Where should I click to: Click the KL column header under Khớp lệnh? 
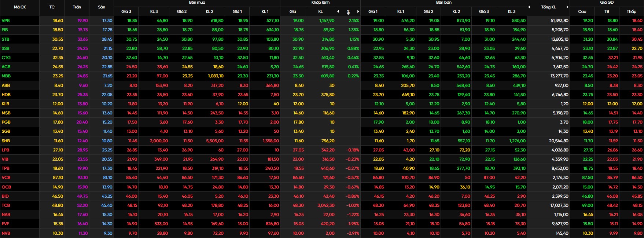pos(320,11)
